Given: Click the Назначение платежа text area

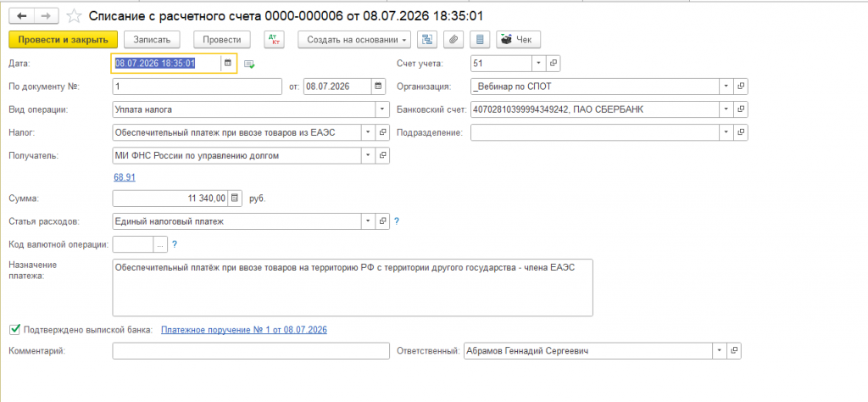Looking at the screenshot, I should 353,288.
